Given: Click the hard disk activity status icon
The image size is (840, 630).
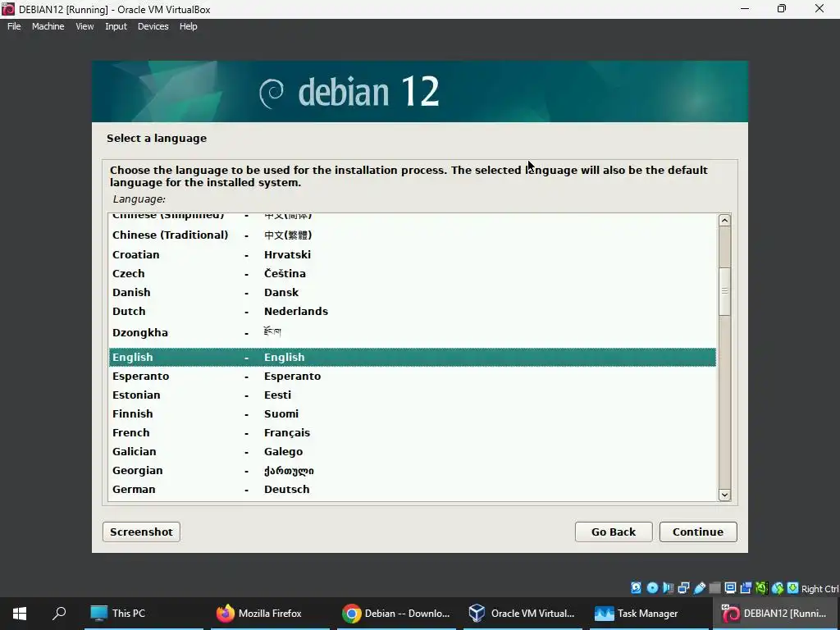Looking at the screenshot, I should click(636, 587).
